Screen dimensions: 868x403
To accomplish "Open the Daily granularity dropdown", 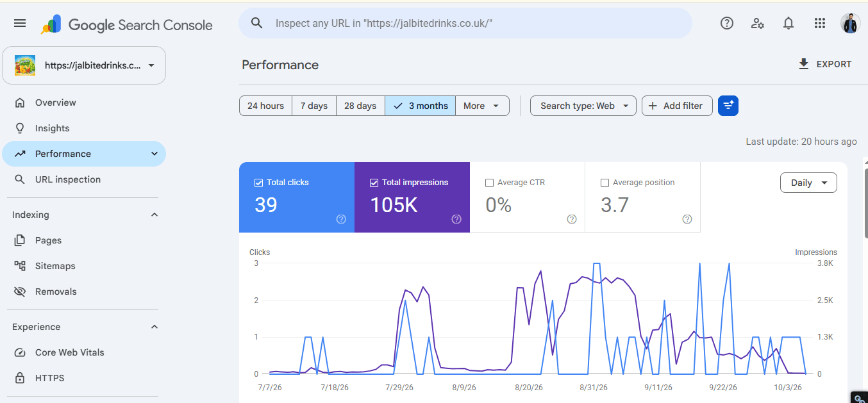I will tap(808, 183).
